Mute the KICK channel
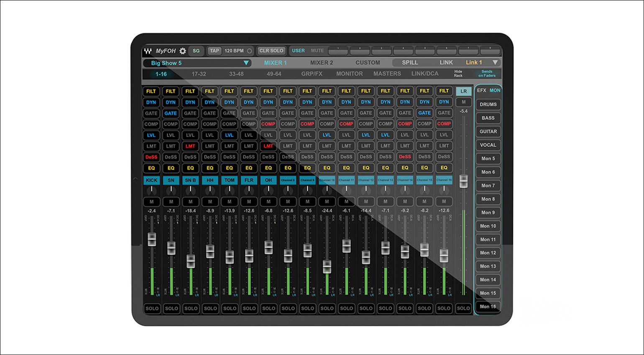Viewport: 644px width, 355px height. click(x=151, y=202)
